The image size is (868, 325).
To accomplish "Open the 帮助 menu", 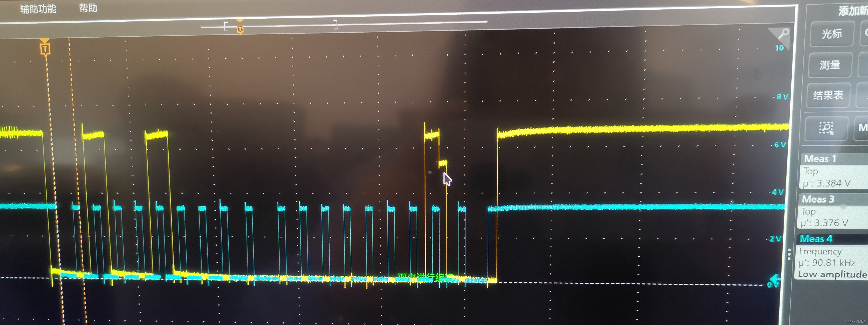I will (88, 8).
